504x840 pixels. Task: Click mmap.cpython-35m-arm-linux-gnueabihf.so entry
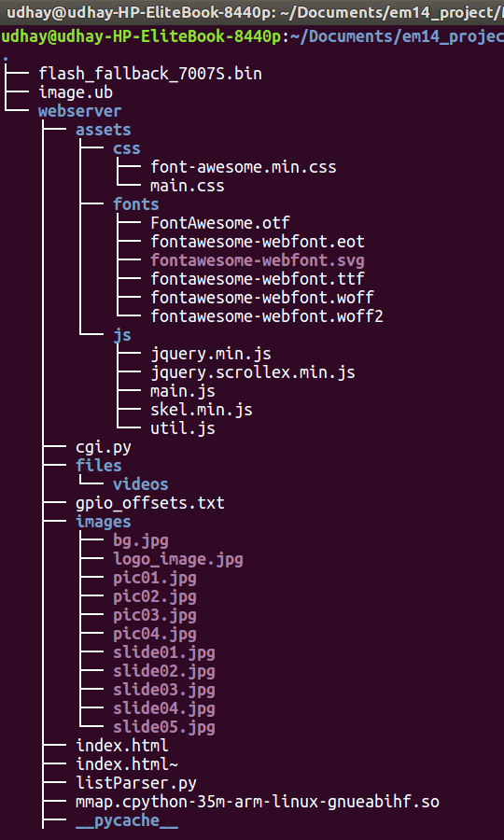tap(258, 802)
